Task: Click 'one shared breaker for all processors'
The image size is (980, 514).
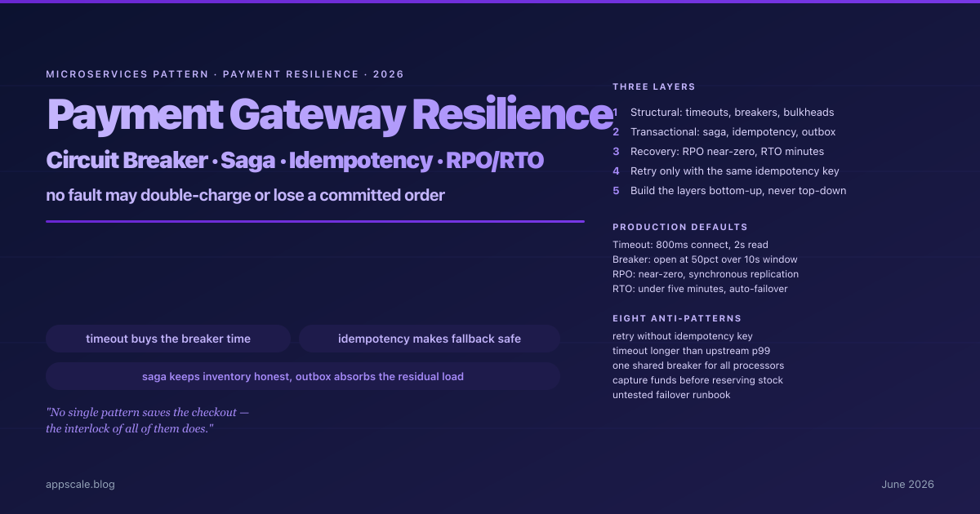Action: tap(698, 366)
